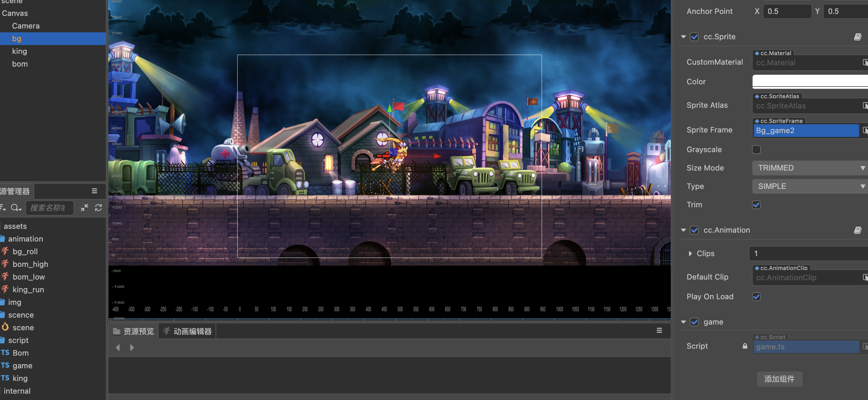Expand the Clips array
The height and width of the screenshot is (400, 868).
(x=690, y=254)
